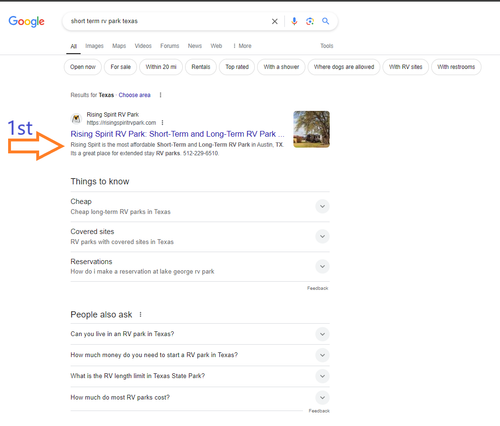The image size is (500, 426).
Task: Click the risingspiritrvpark.com URL
Action: point(121,123)
